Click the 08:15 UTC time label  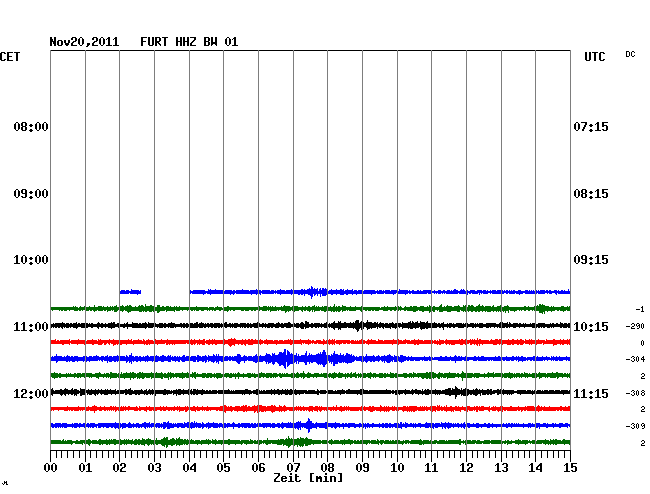(591, 194)
